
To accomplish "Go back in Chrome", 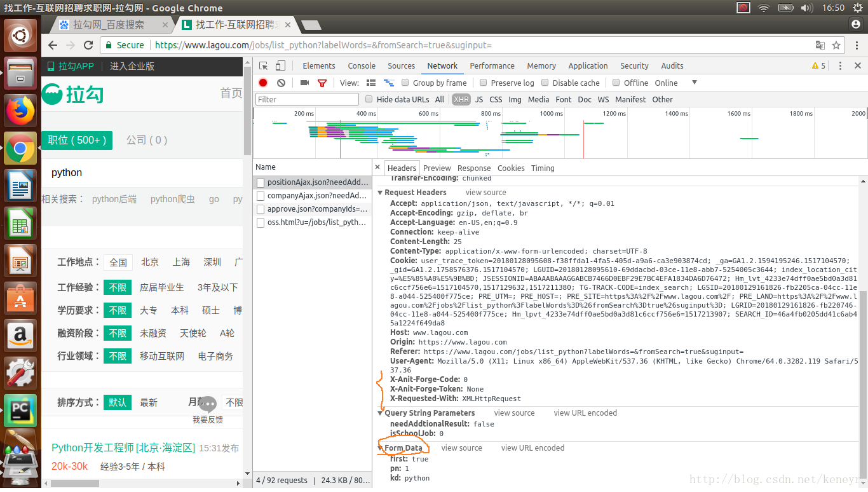I will [53, 45].
